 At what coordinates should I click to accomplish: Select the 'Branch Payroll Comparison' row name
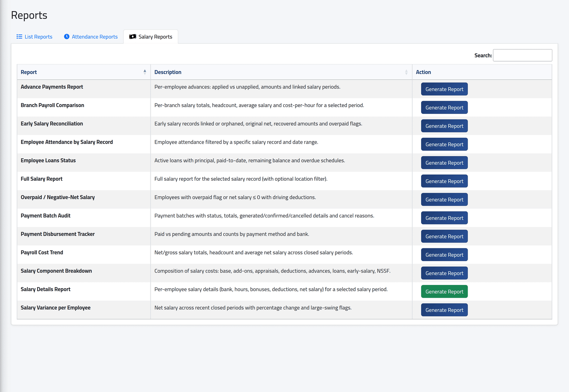point(52,105)
